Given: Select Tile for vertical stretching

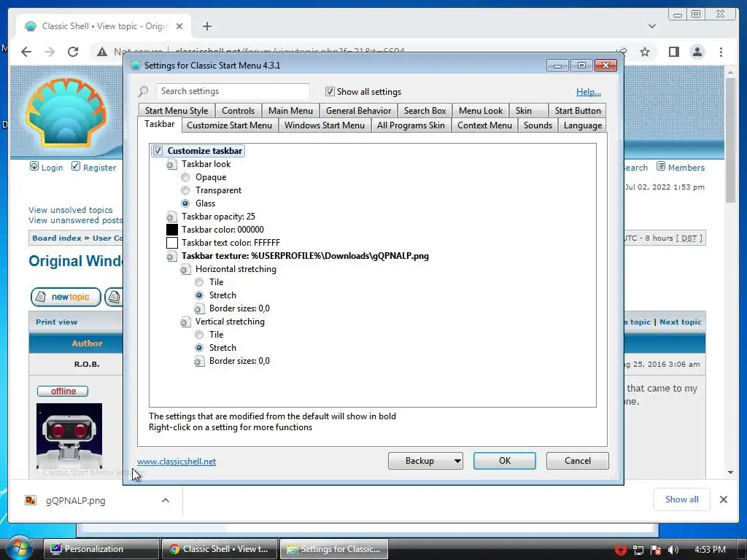Looking at the screenshot, I should pos(199,335).
